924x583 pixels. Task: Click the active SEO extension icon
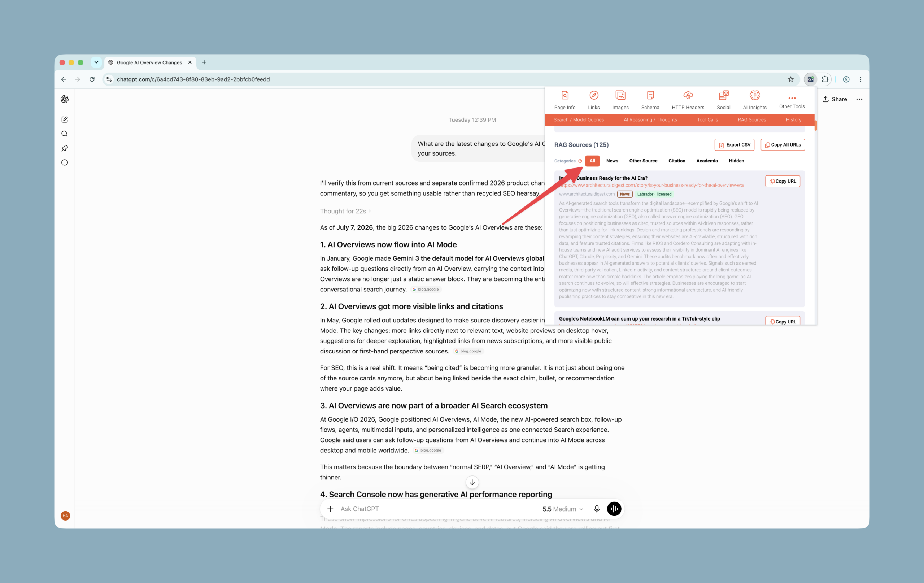pos(810,79)
